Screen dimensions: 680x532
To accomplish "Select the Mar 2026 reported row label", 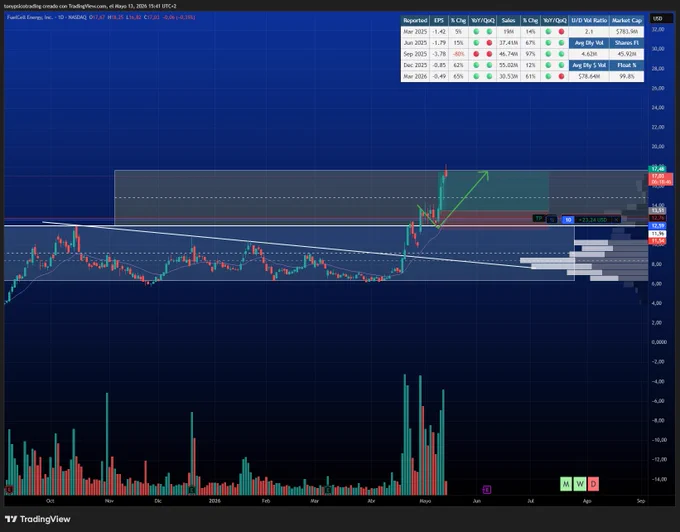I will click(415, 76).
